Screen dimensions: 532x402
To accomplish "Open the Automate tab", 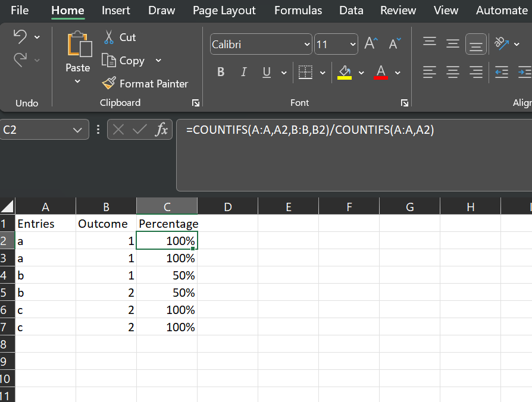I will point(502,11).
